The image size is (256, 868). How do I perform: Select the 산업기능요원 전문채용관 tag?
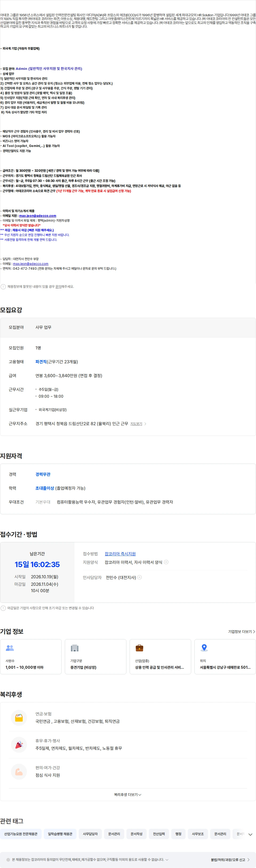click(21, 834)
